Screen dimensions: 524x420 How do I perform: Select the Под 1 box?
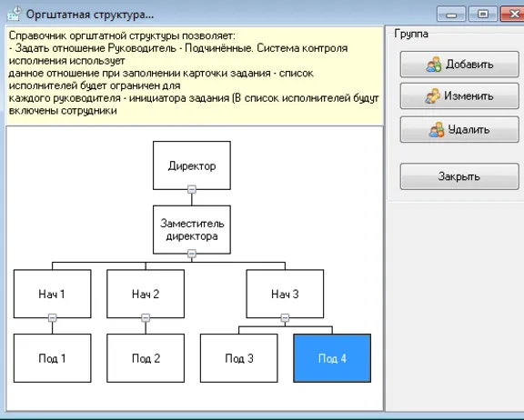(52, 358)
